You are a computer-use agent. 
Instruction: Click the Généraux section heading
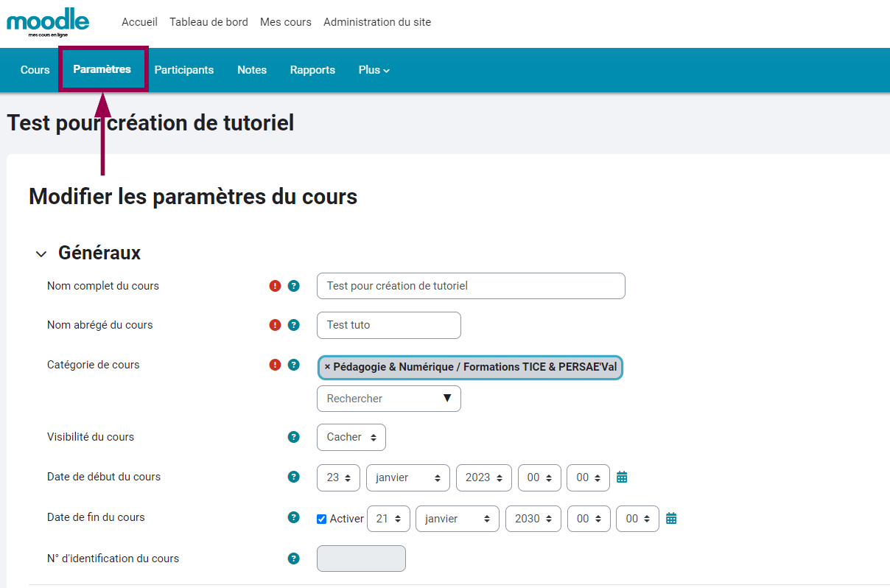(99, 253)
